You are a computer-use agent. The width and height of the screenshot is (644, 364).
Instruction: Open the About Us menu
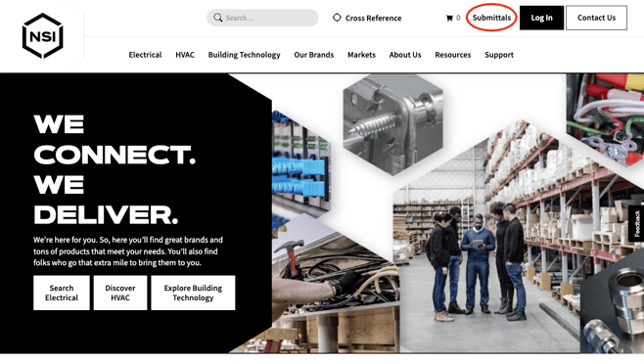405,55
